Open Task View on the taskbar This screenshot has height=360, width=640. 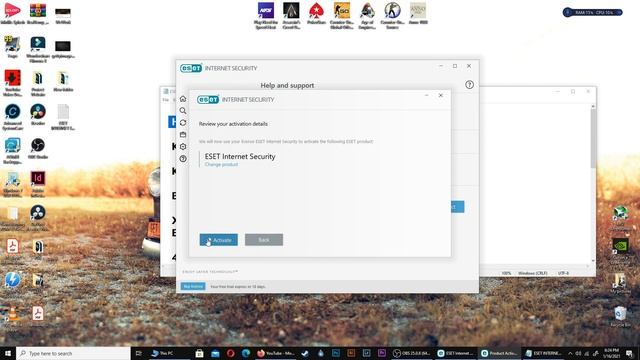pos(138,353)
